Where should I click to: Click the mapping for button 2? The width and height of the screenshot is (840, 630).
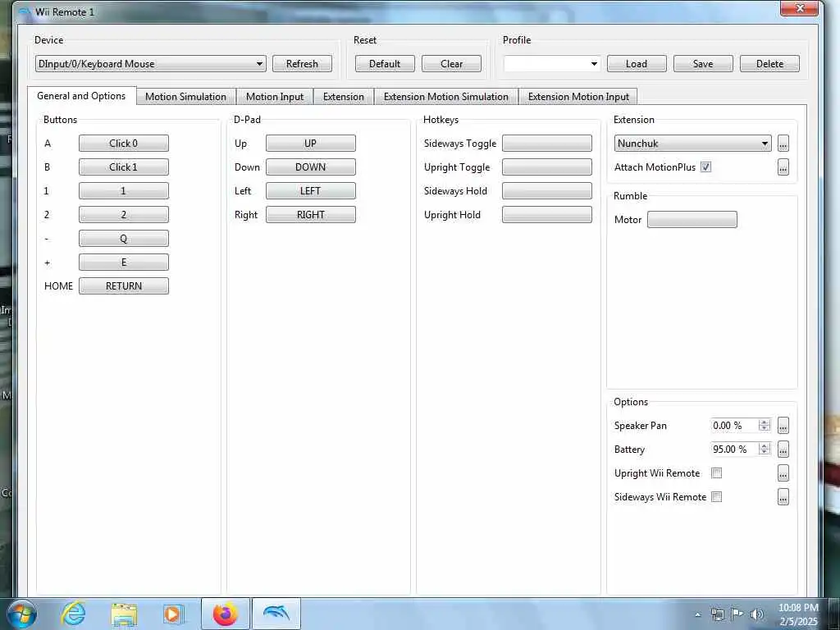click(x=124, y=214)
